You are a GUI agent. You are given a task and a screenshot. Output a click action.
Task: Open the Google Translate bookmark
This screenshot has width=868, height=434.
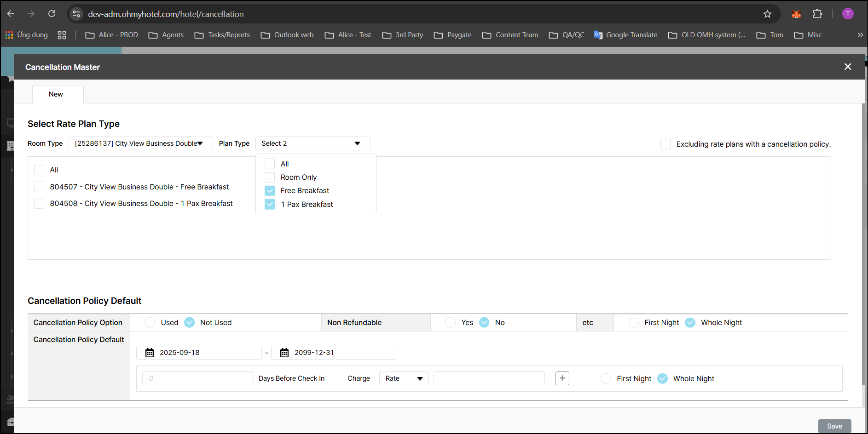coord(625,35)
